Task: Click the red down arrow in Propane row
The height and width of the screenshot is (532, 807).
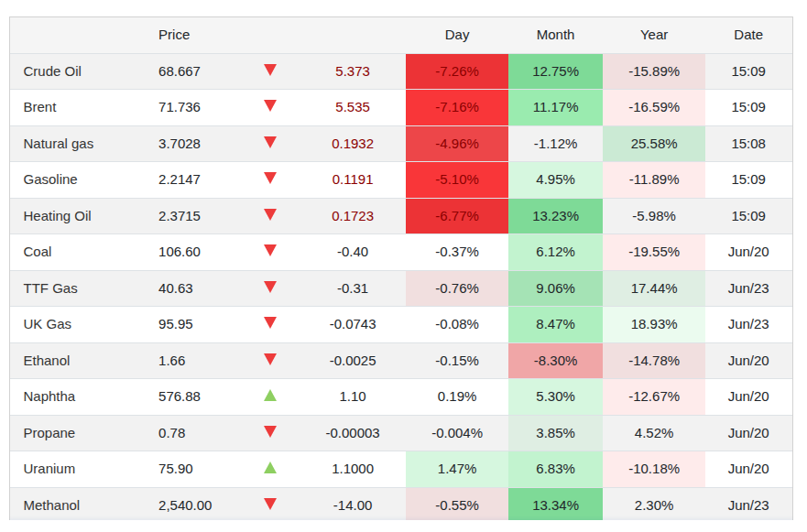Action: point(270,431)
